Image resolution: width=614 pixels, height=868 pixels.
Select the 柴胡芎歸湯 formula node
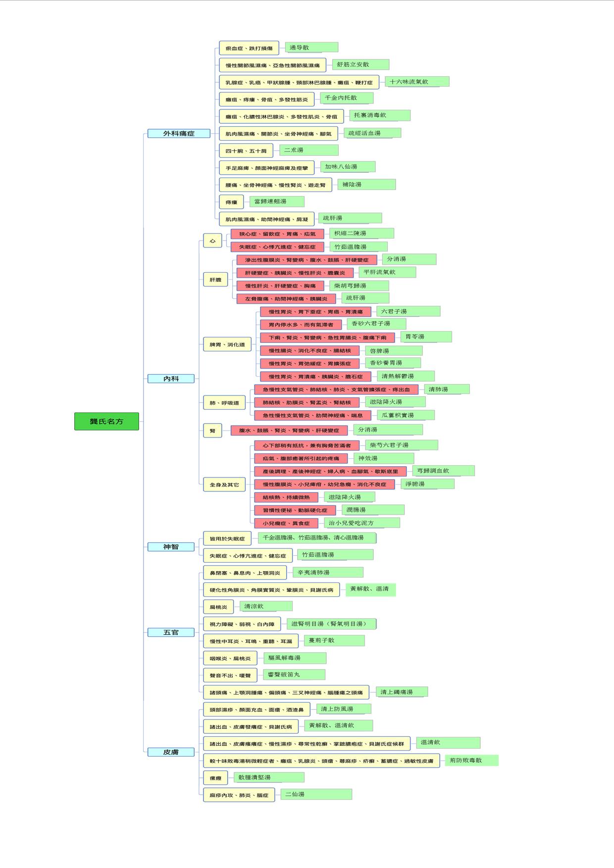[x=359, y=286]
